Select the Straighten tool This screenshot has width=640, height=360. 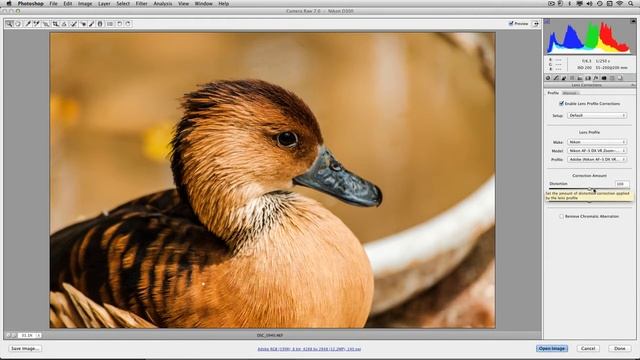click(64, 24)
